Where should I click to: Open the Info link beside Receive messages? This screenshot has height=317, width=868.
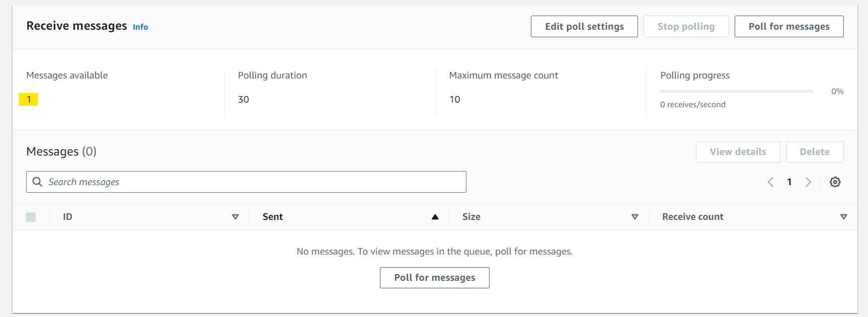click(140, 27)
